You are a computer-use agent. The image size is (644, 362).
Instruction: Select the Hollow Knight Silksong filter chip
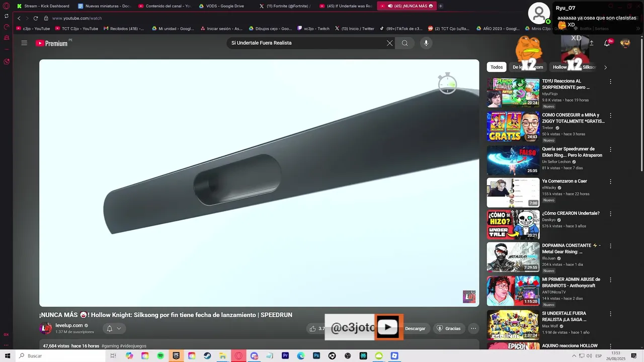pyautogui.click(x=574, y=67)
